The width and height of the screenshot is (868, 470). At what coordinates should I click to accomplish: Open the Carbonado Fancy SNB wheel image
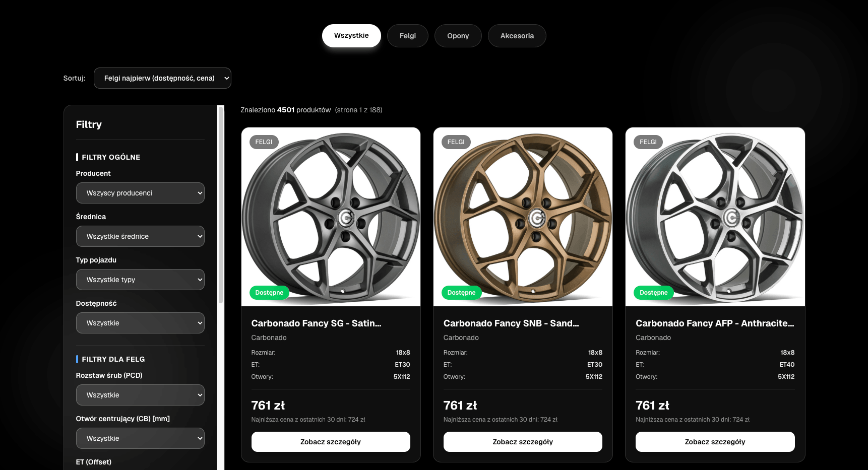point(523,217)
